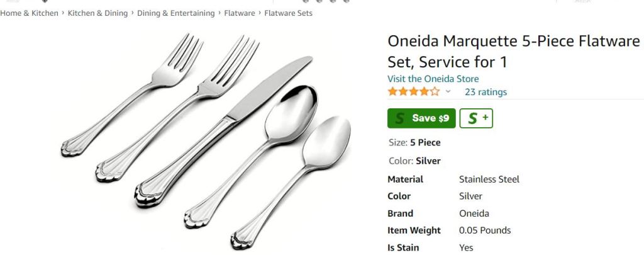Go to Home & Kitchen breadcrumb
The image size is (644, 255).
point(29,13)
